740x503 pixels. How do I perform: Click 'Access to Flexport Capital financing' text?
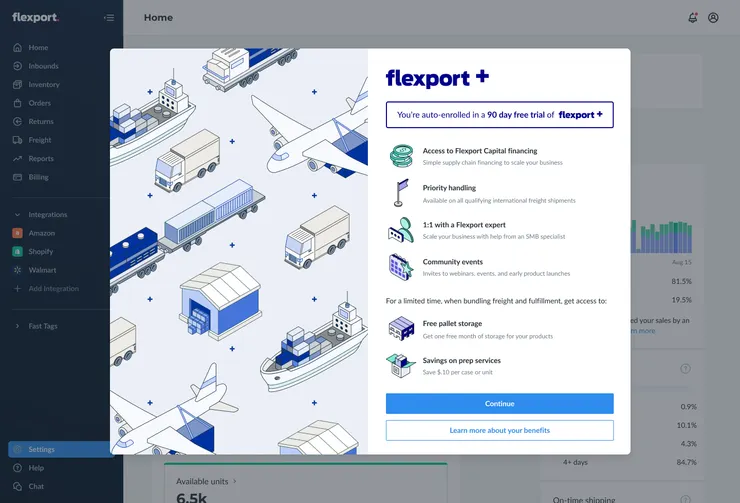pos(479,151)
